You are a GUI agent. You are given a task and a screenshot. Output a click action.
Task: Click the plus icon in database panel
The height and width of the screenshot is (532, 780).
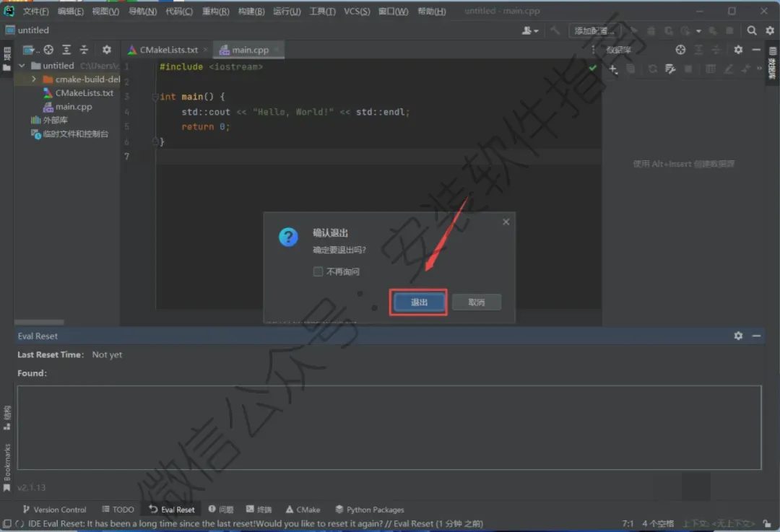pyautogui.click(x=613, y=69)
